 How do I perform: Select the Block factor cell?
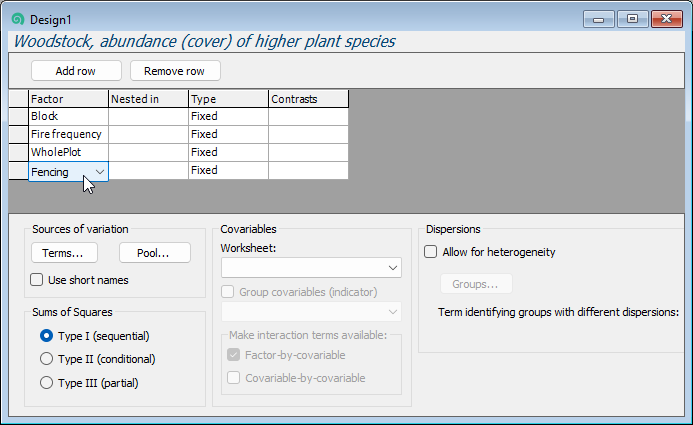pos(68,116)
